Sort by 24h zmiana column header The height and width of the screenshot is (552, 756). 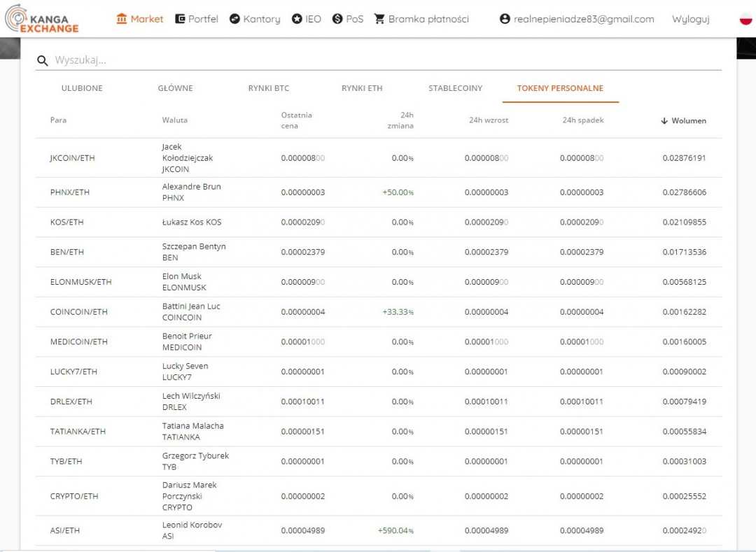pos(400,120)
